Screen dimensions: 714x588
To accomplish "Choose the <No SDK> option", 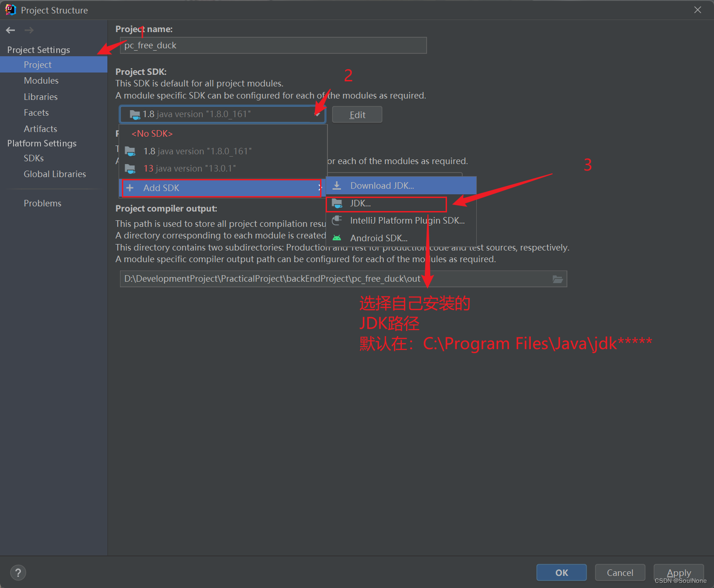I will (x=223, y=133).
